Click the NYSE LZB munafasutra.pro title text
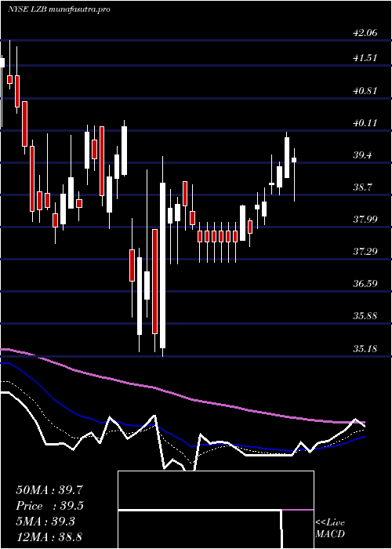 [59, 9]
